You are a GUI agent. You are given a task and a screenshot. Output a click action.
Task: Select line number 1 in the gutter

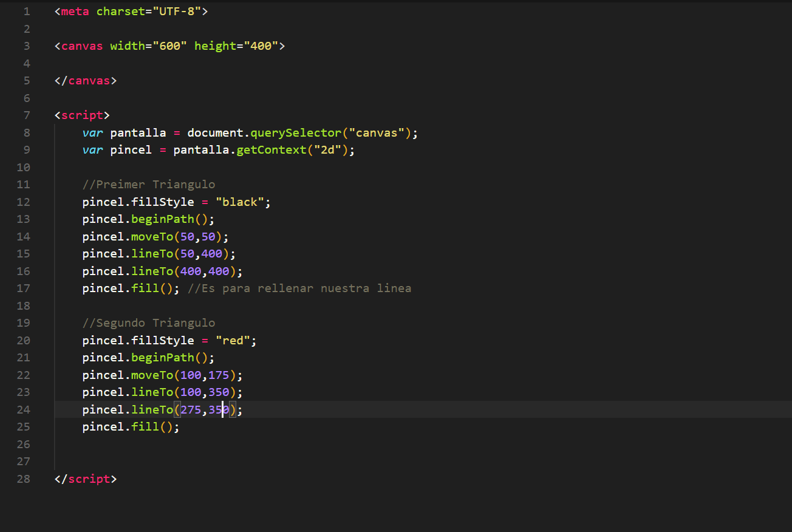pos(26,11)
